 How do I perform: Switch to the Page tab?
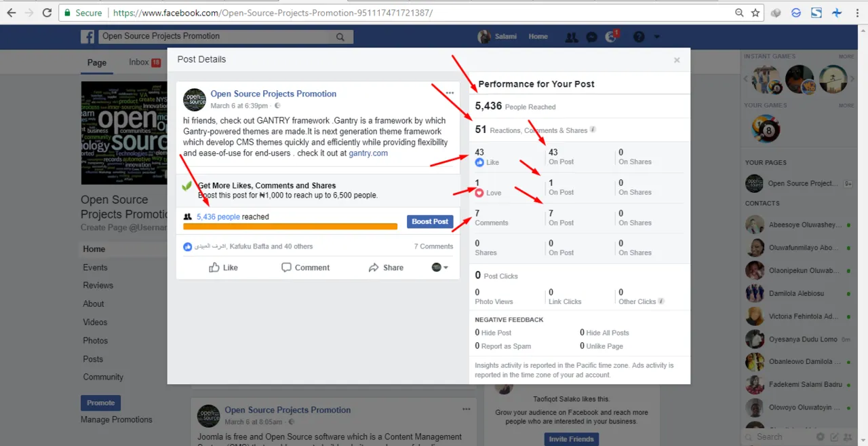pos(97,62)
